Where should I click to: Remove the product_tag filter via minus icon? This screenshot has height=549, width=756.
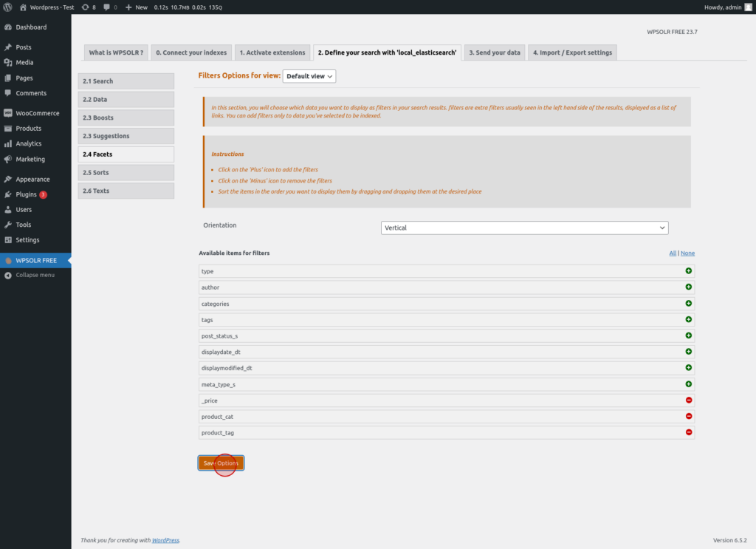[689, 432]
